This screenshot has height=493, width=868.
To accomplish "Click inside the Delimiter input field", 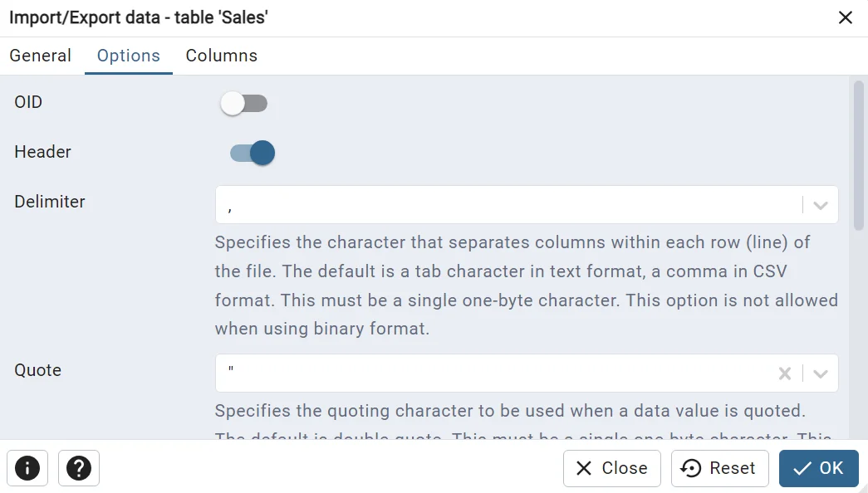I will [507, 205].
